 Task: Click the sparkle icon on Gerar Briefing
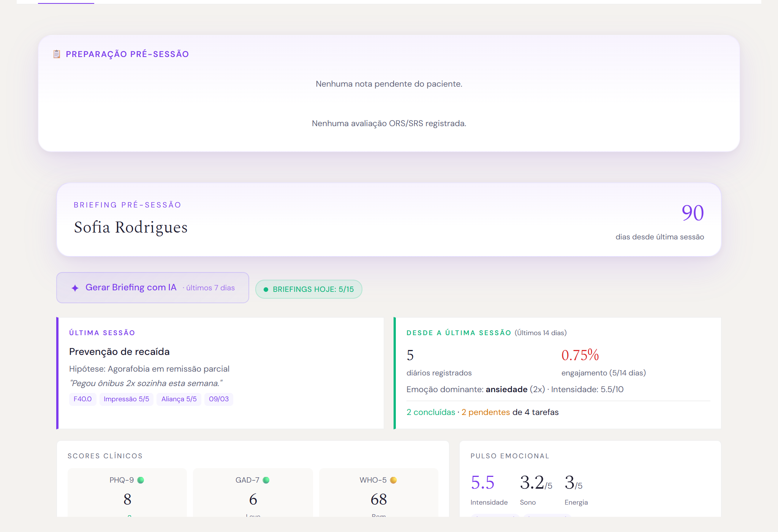coord(75,288)
